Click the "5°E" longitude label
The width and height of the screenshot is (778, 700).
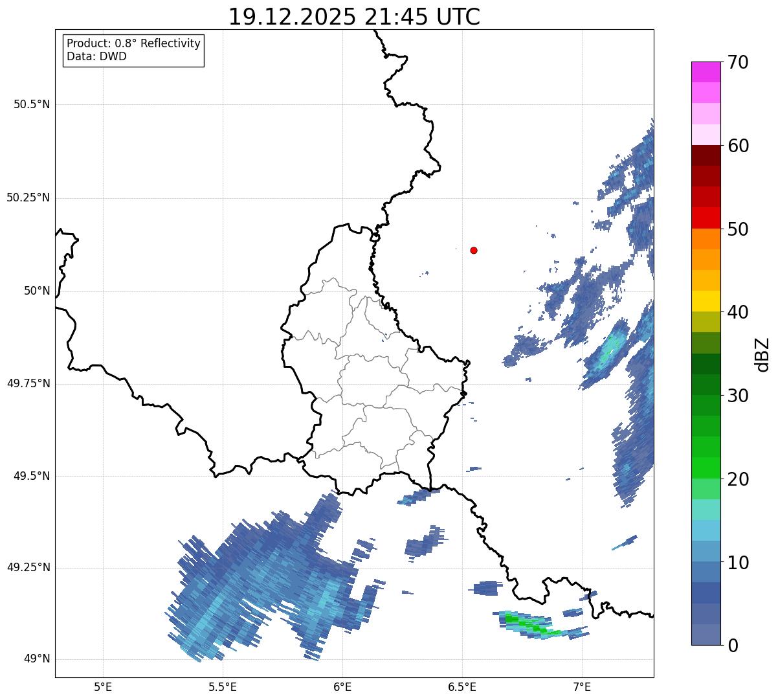click(103, 686)
